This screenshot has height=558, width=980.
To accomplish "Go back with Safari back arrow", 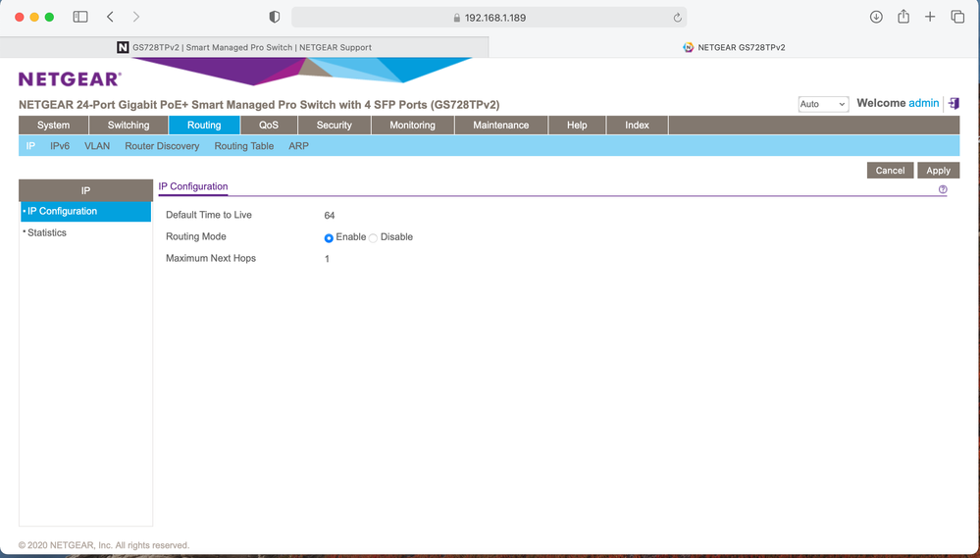I will tap(110, 17).
